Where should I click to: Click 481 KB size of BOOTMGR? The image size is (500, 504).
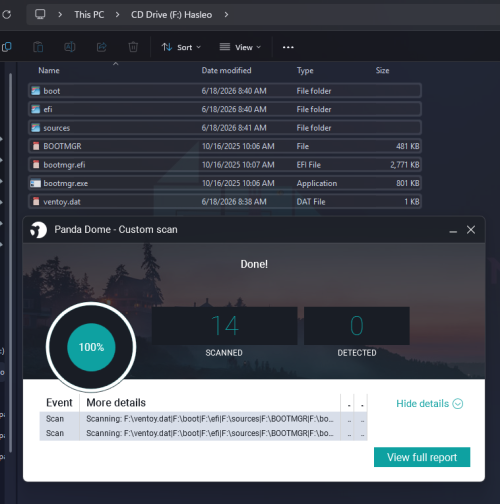pyautogui.click(x=407, y=146)
